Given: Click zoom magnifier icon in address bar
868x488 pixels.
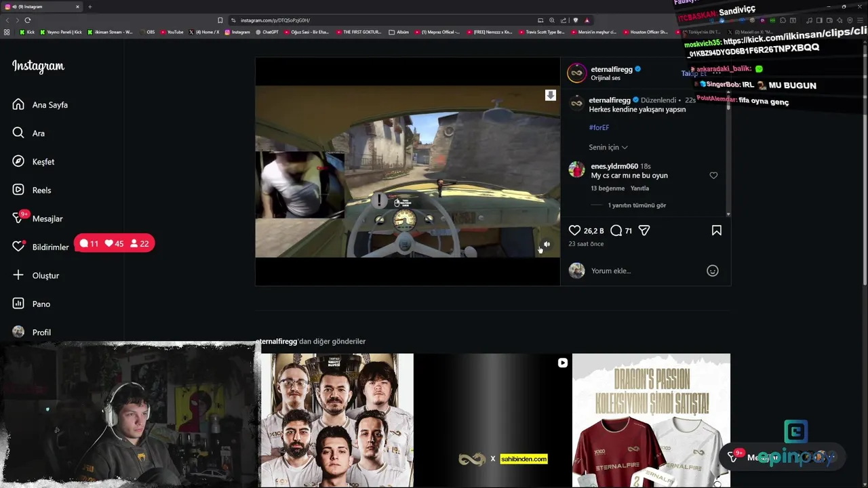Looking at the screenshot, I should point(552,20).
